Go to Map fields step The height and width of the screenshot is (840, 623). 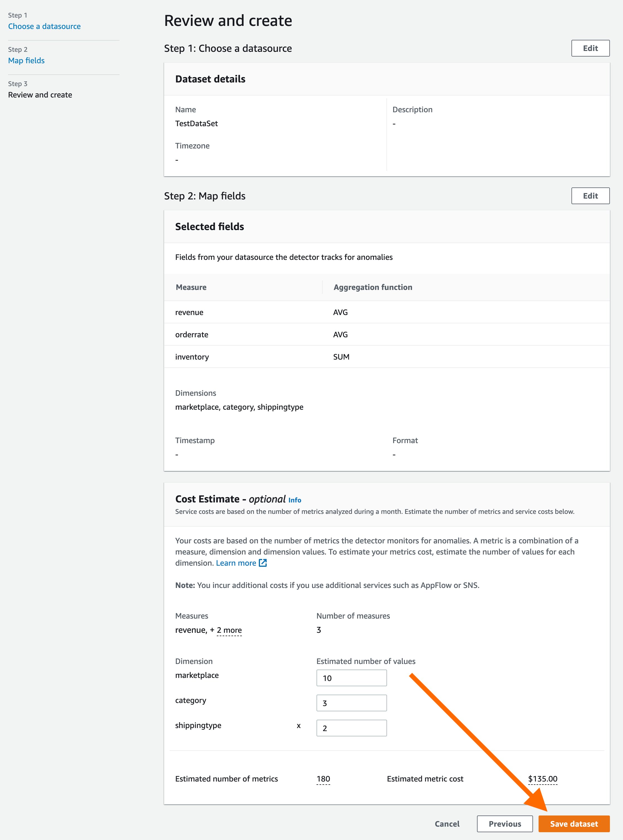point(26,61)
